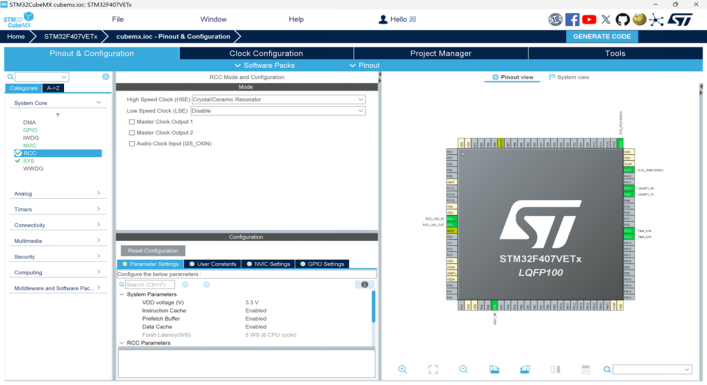Click the settings gear beside search box

(x=106, y=77)
